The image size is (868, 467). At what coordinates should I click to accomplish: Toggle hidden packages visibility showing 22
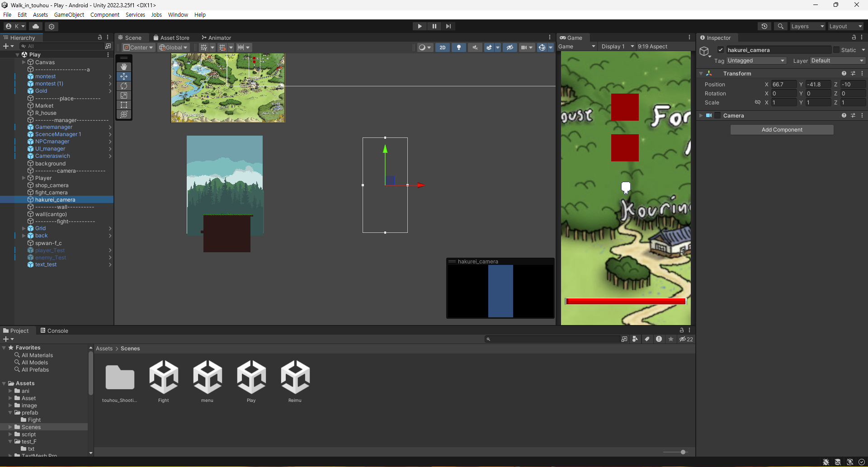coord(686,339)
